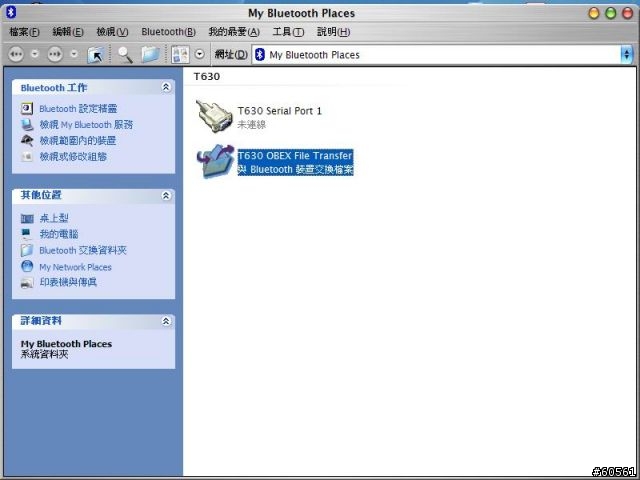
Task: Click the 檢視或修改組態 link
Action: click(73, 156)
